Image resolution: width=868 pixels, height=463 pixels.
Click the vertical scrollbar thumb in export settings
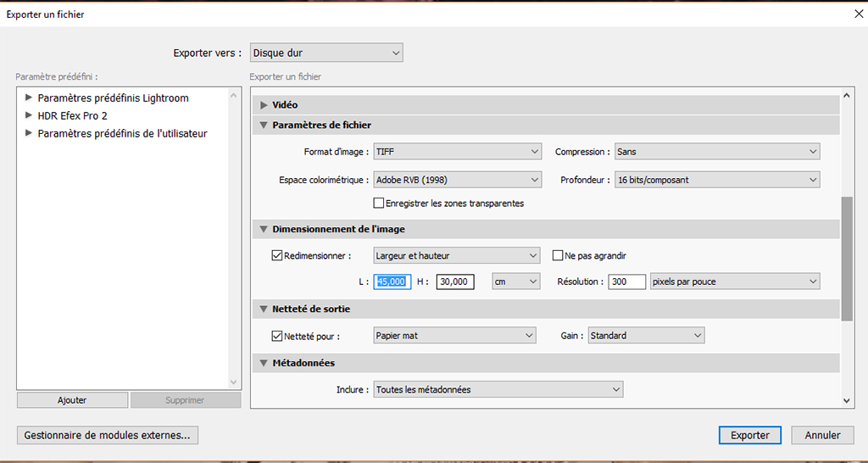[x=847, y=259]
